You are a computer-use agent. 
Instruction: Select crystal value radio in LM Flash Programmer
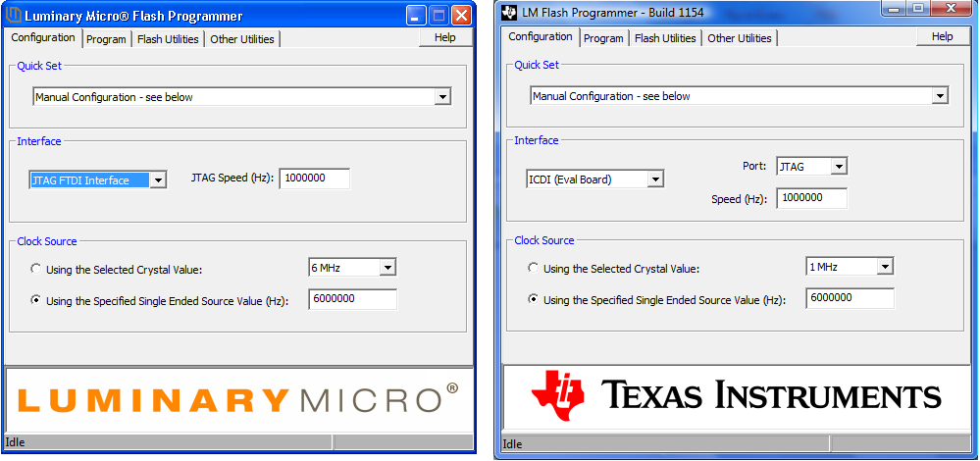534,268
